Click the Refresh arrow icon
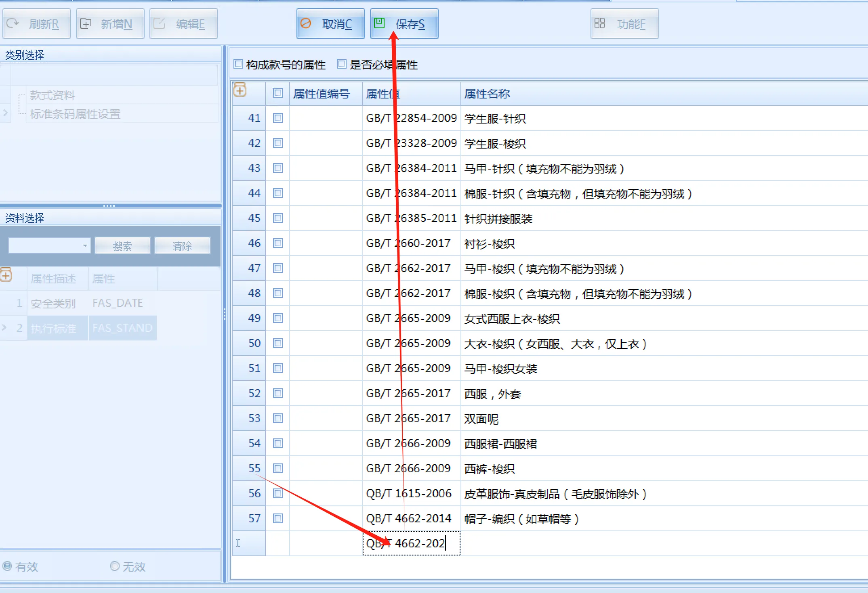Image resolution: width=868 pixels, height=593 pixels. point(13,23)
